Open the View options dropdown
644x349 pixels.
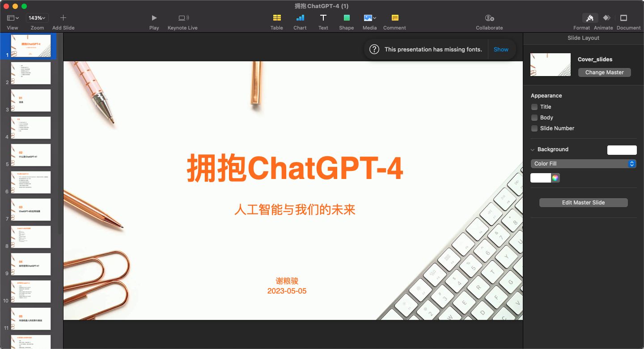(x=12, y=18)
